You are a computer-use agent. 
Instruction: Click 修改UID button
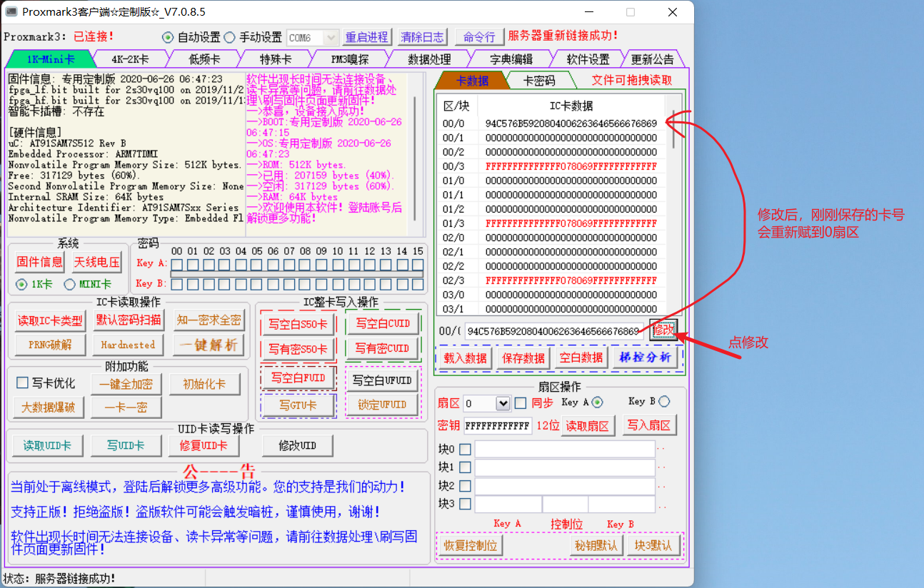[x=297, y=445]
